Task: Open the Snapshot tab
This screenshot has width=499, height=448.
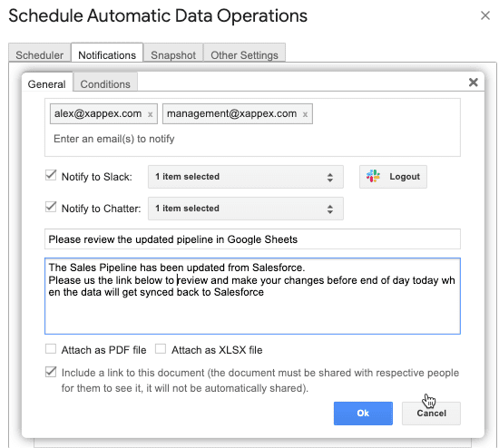Action: (173, 55)
